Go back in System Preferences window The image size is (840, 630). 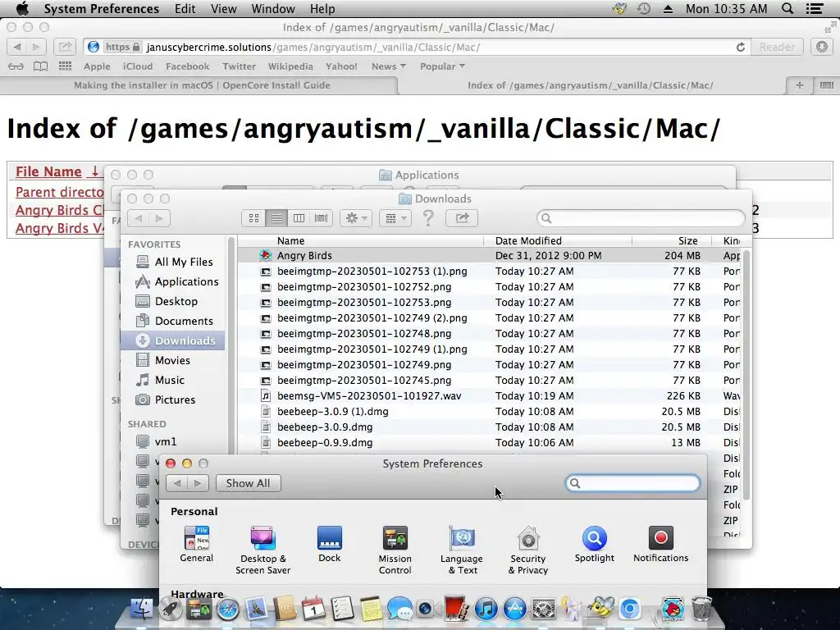(177, 483)
